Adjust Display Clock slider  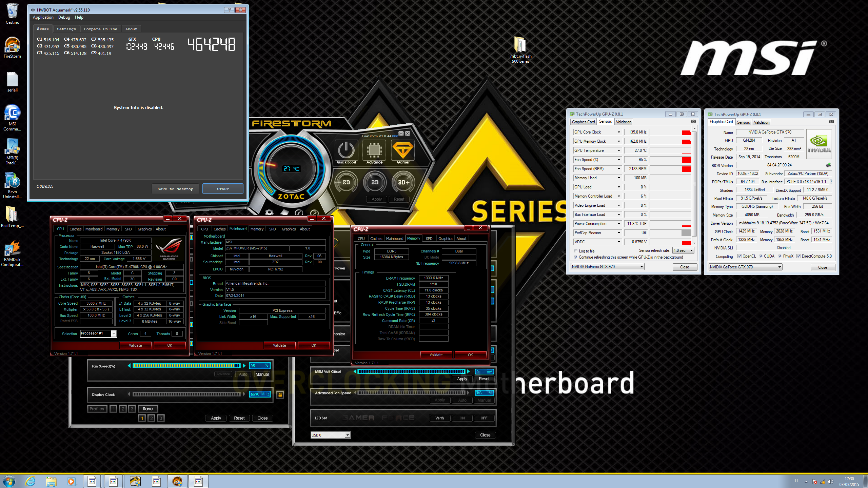coord(186,394)
